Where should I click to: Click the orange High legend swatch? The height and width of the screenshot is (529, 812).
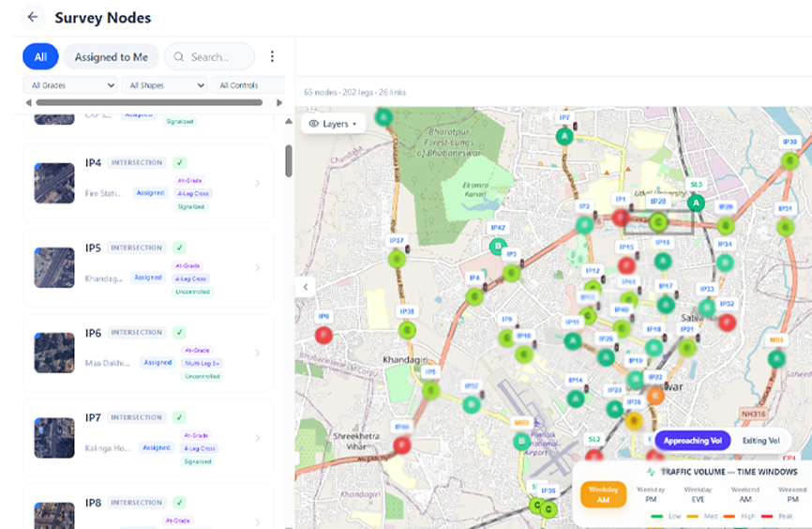[x=729, y=516]
